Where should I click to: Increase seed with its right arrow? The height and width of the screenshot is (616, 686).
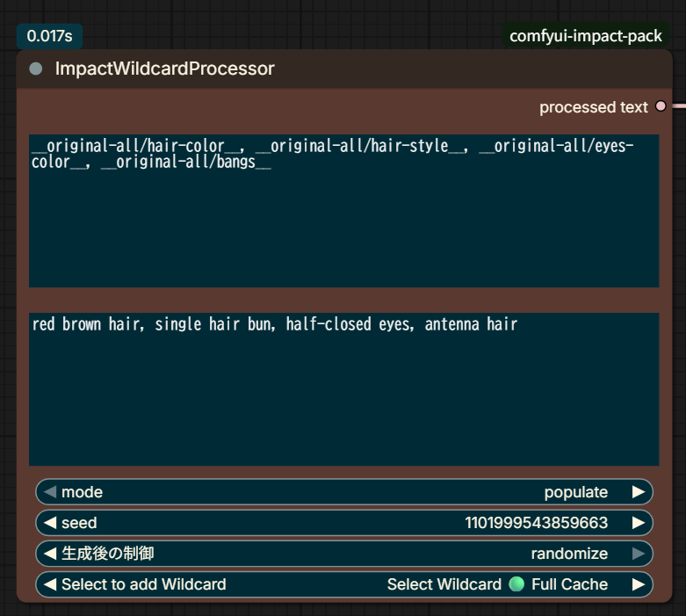coord(639,522)
